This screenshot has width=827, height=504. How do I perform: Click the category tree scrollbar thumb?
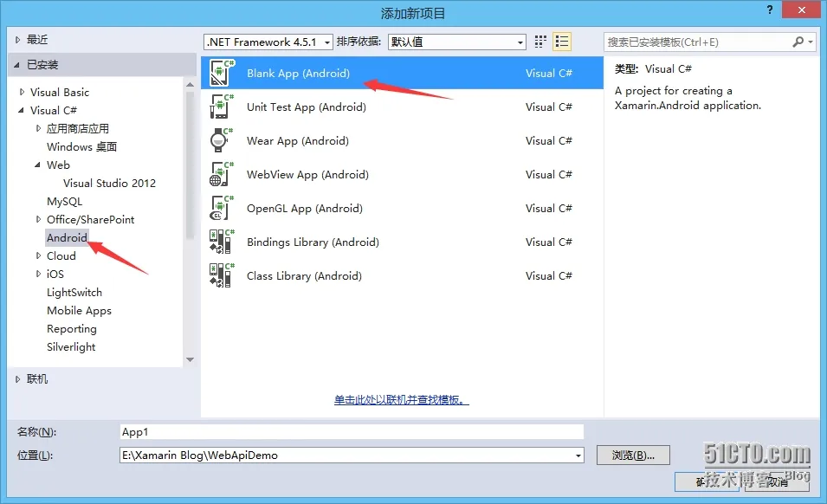coord(191,165)
